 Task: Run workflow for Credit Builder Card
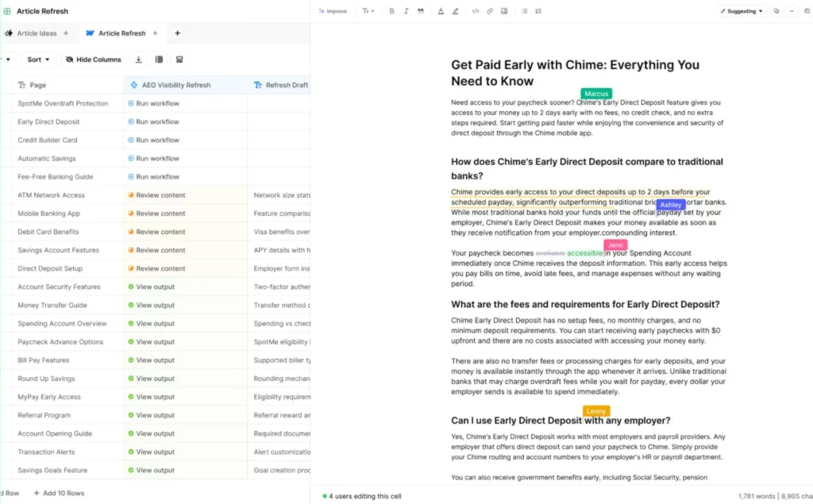coord(153,140)
